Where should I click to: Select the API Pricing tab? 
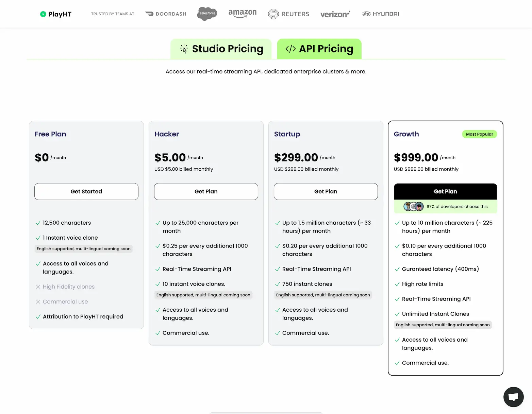point(319,49)
